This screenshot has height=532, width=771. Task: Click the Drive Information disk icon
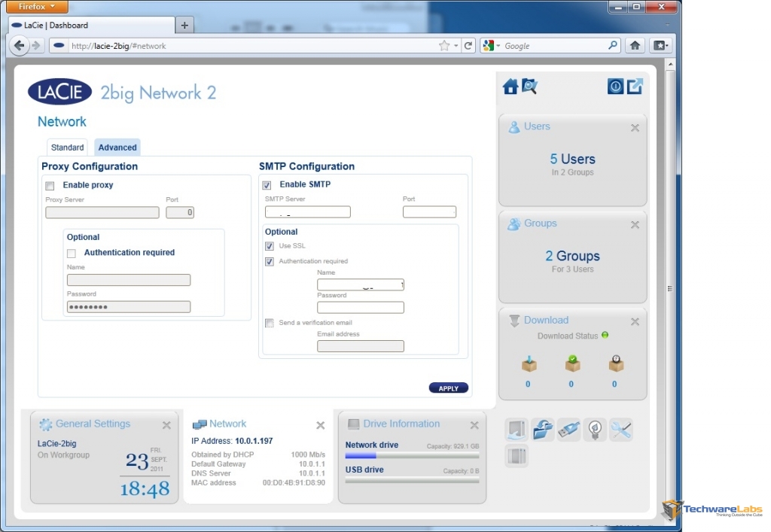pos(353,424)
